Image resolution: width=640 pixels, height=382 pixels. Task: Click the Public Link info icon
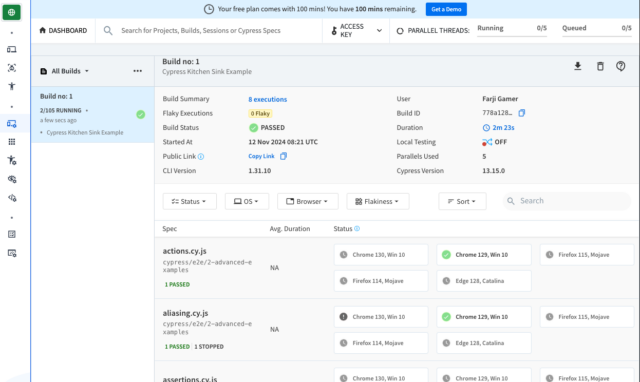(x=201, y=156)
